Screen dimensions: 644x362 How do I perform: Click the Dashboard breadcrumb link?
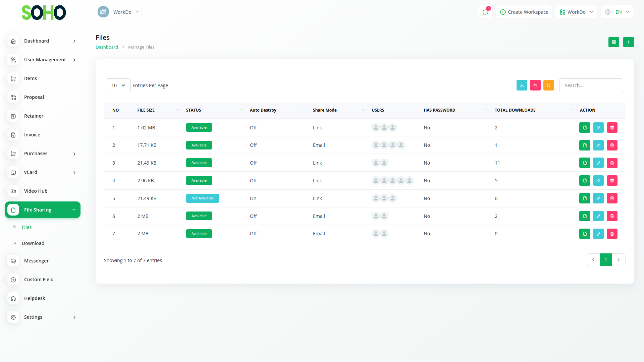point(107,47)
